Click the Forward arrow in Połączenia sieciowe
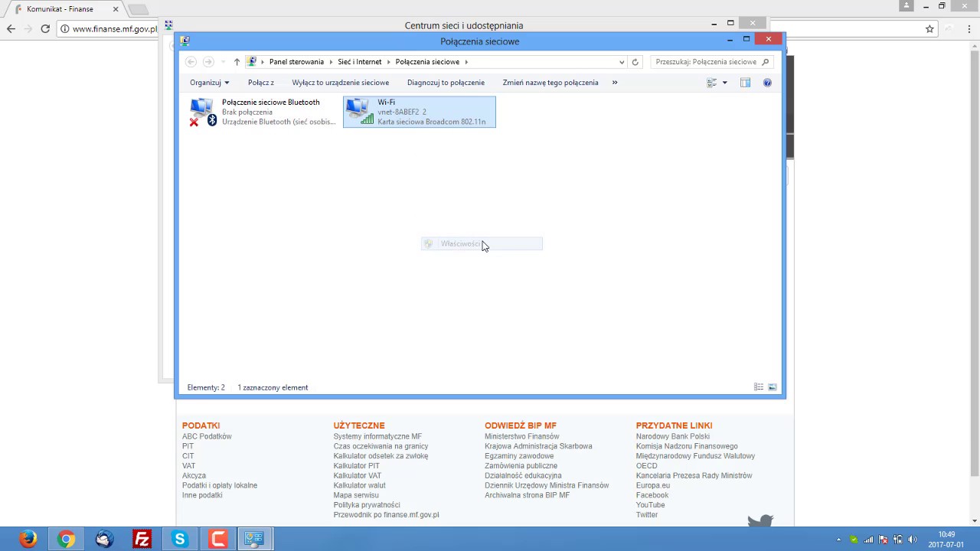 pos(208,62)
